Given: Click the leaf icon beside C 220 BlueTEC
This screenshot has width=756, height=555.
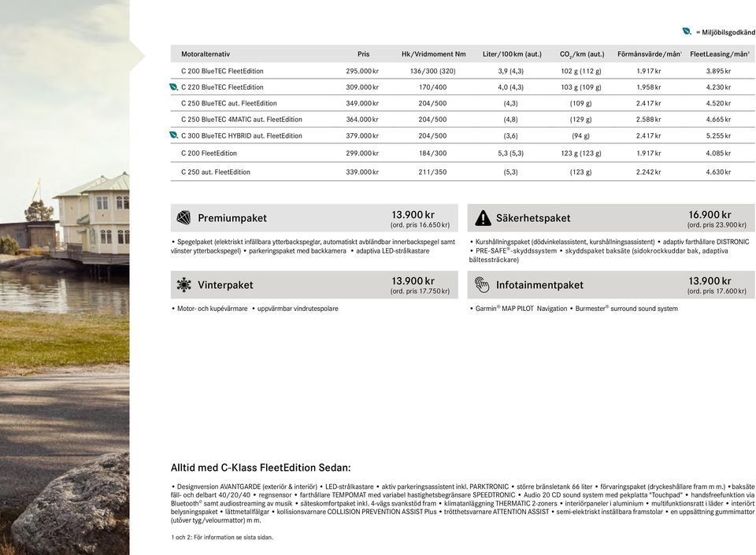Looking at the screenshot, I should pos(174,87).
